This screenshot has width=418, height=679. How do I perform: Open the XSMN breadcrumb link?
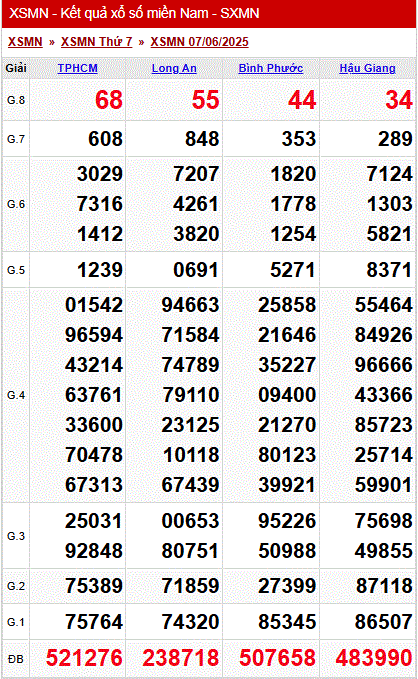click(x=25, y=42)
